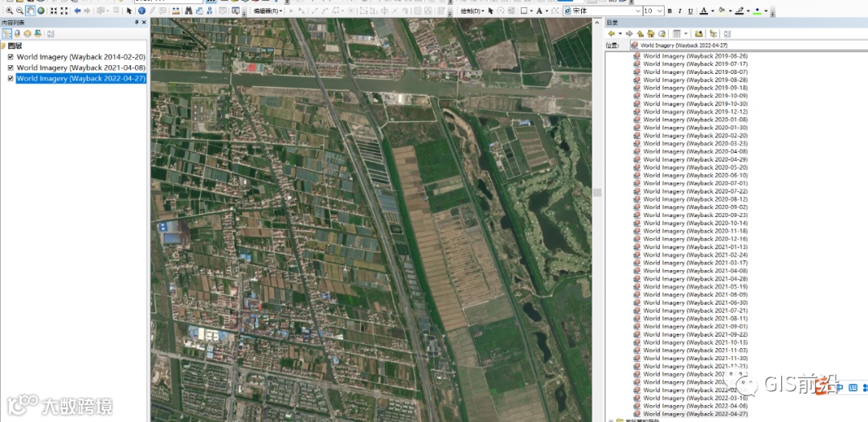Select Wayback 2020-10-14 in Catalog

[x=695, y=223]
